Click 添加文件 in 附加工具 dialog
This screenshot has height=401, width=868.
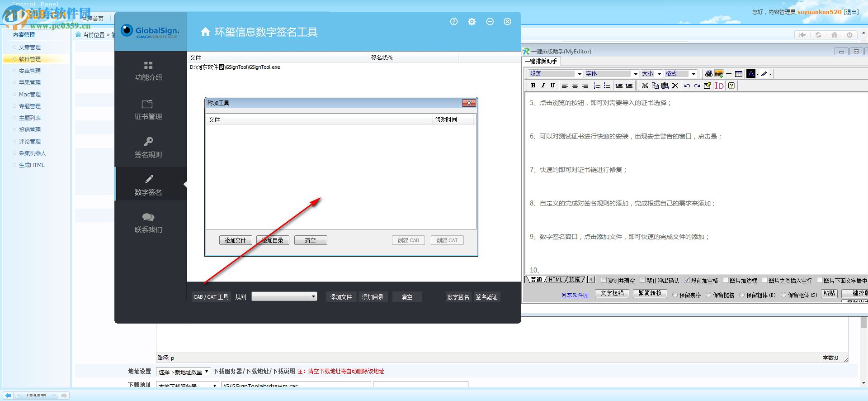coord(236,240)
